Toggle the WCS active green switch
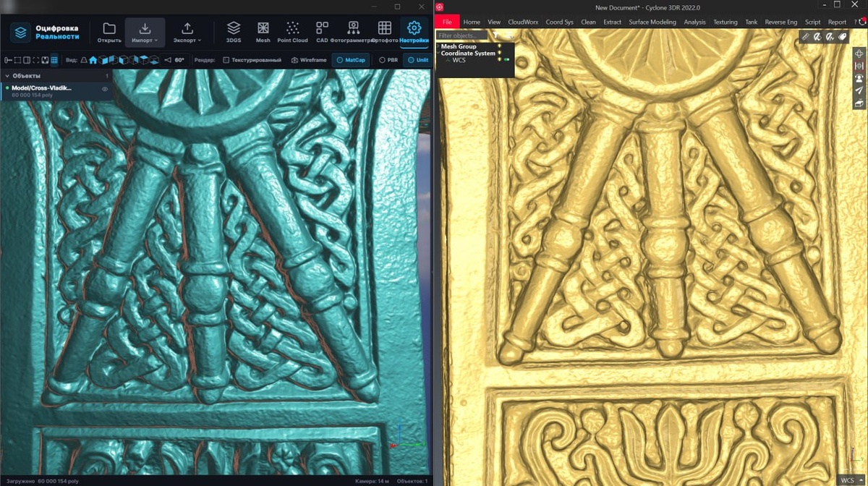Viewport: 868px width, 486px height. [506, 59]
